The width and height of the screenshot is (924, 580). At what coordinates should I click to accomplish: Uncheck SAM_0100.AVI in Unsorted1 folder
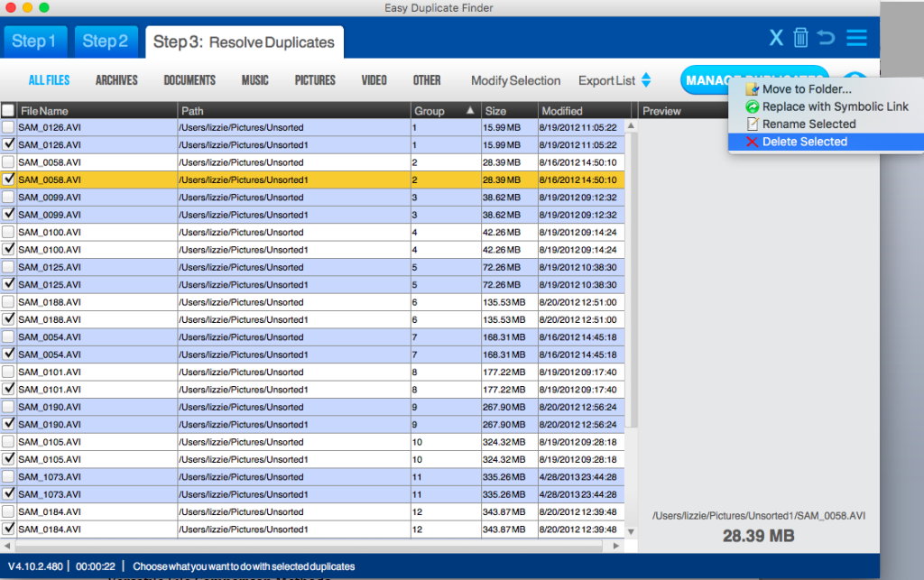tap(8, 249)
